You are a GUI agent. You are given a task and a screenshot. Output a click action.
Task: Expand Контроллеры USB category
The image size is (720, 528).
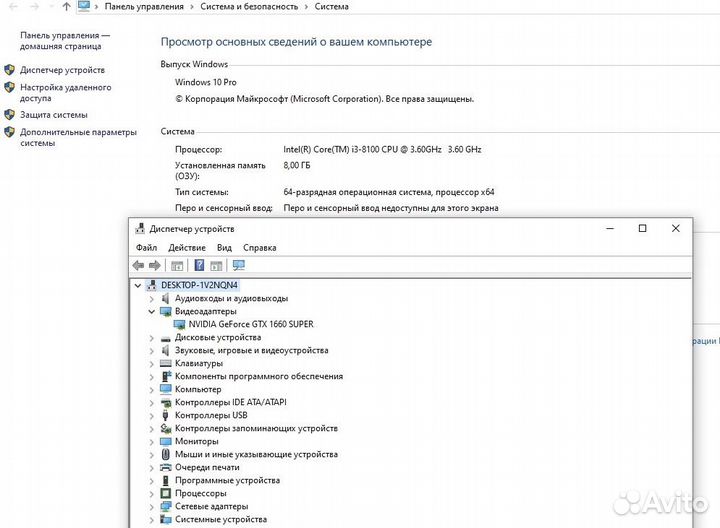pyautogui.click(x=152, y=416)
